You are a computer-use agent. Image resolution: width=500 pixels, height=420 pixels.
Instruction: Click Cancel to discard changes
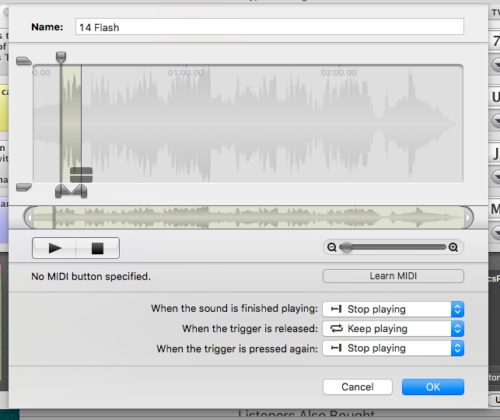point(358,387)
